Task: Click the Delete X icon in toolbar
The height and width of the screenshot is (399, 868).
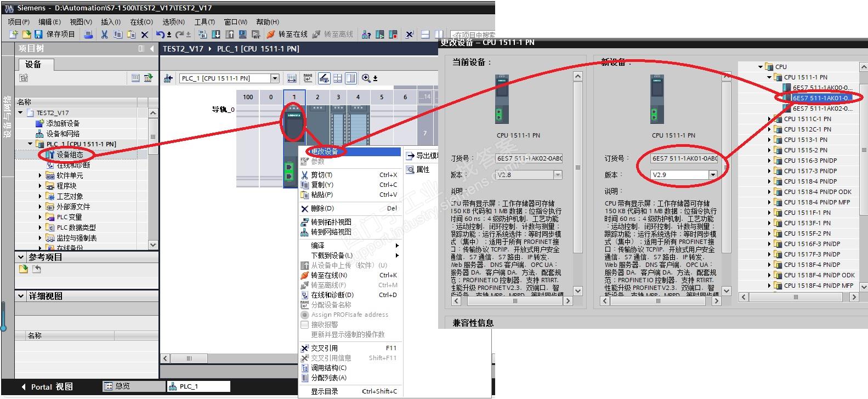Action: coord(145,35)
